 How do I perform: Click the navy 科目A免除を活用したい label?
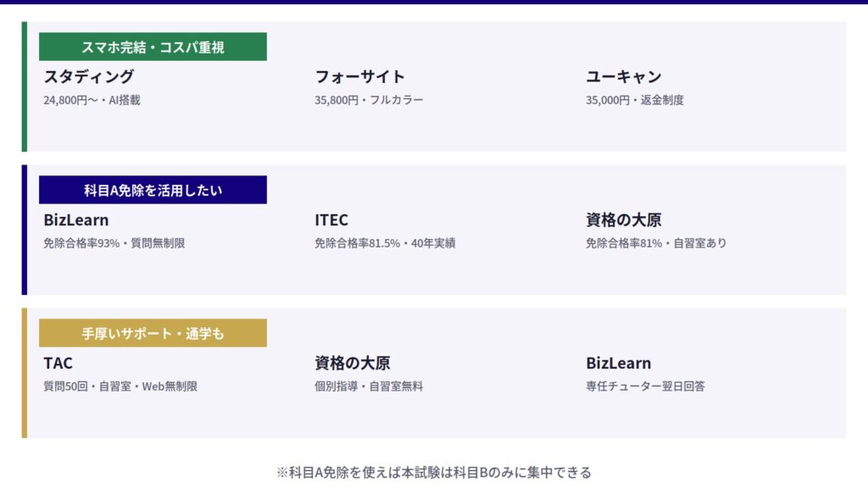point(153,191)
